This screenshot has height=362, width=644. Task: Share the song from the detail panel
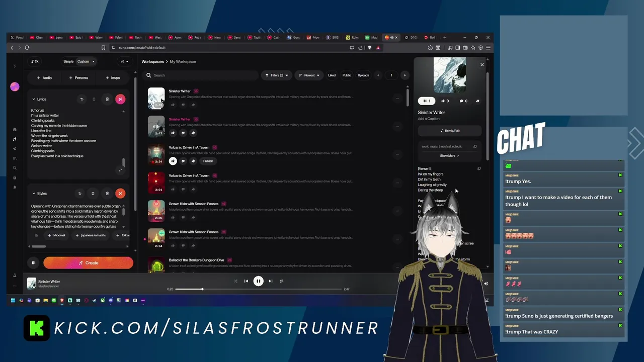477,101
